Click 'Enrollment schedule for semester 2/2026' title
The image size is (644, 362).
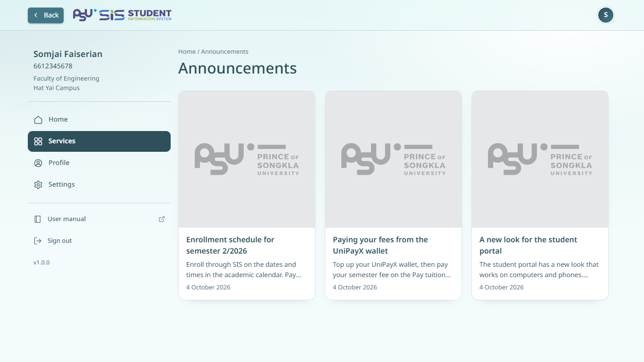point(230,245)
